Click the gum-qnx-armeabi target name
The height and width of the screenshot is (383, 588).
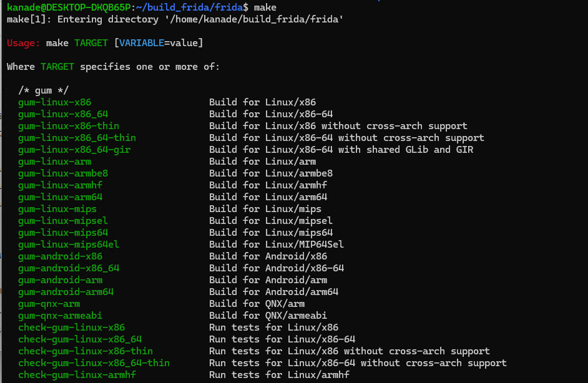[x=60, y=316]
